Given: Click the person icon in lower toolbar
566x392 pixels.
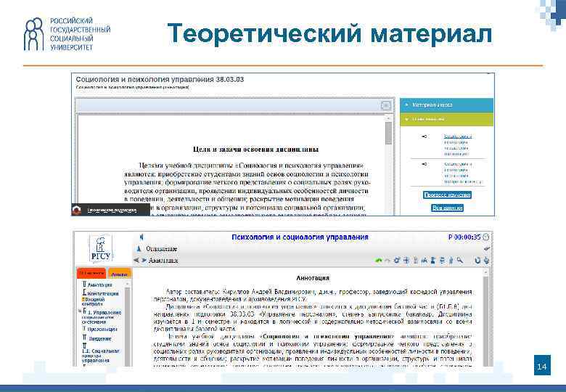Looking at the screenshot, I should pos(432,261).
